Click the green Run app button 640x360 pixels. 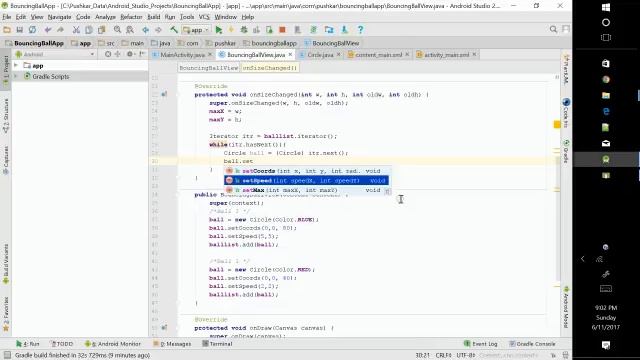219,30
